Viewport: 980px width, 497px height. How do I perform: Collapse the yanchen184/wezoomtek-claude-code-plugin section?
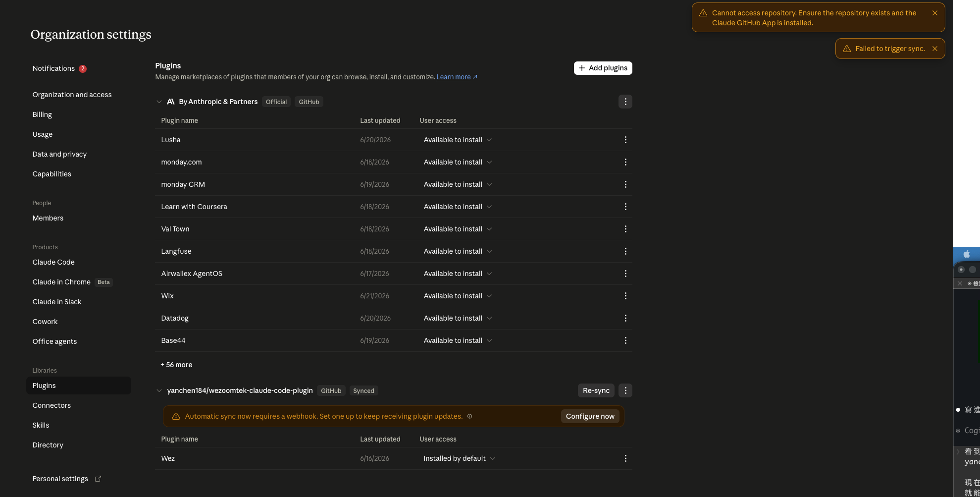pos(159,390)
